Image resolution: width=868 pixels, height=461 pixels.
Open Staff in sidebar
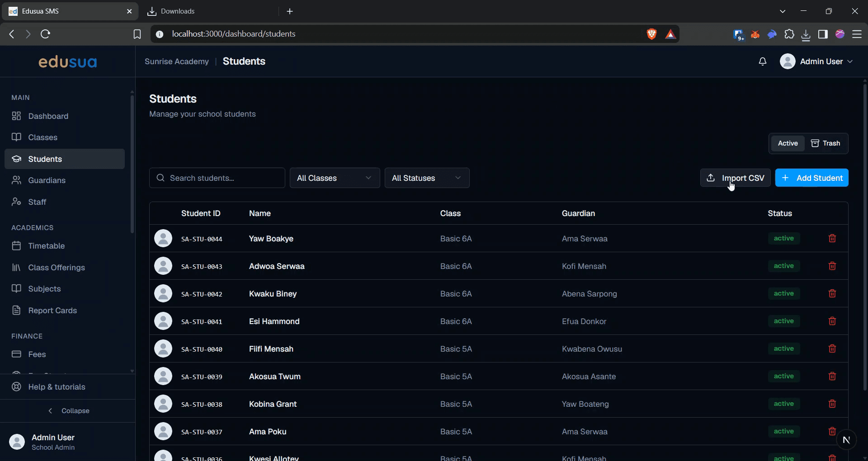pyautogui.click(x=65, y=202)
